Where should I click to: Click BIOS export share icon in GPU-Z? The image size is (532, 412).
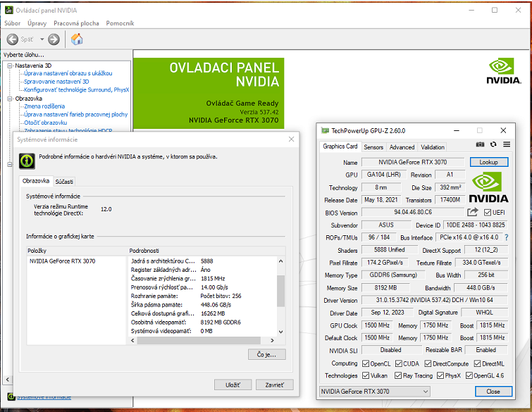[x=473, y=212]
